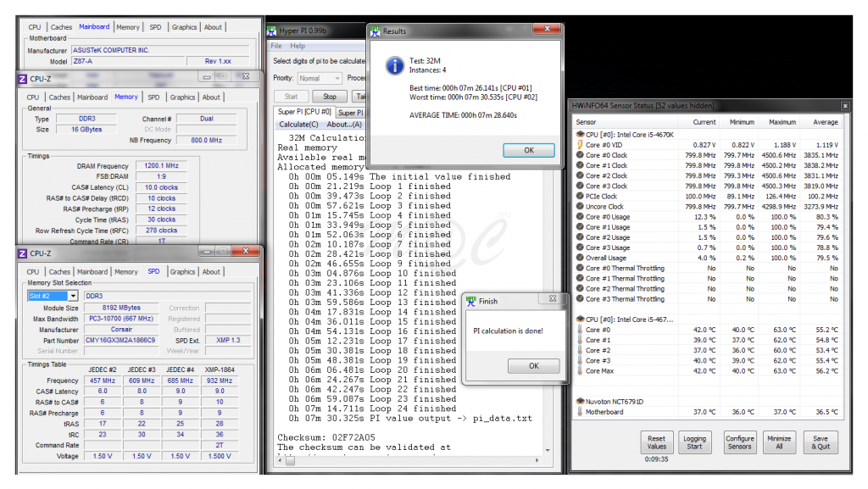Click the Intel Core i5-4670K sensor icon
The image size is (868, 489).
point(579,135)
